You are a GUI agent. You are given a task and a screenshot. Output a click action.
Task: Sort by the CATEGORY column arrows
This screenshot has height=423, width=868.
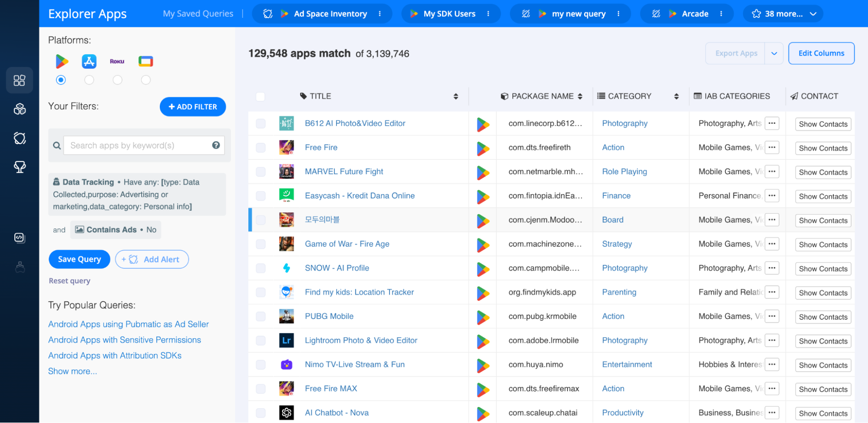(676, 96)
